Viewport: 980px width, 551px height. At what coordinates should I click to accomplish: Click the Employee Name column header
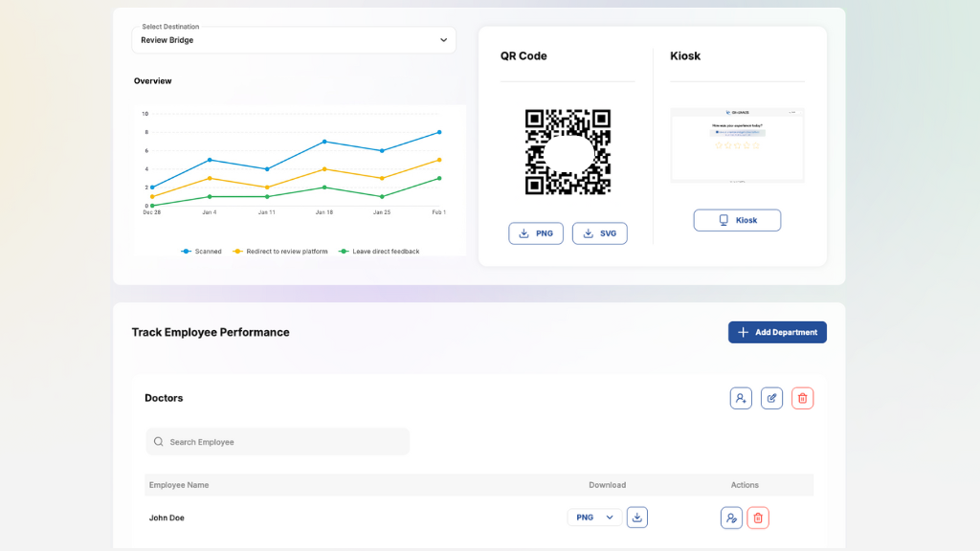pyautogui.click(x=179, y=485)
